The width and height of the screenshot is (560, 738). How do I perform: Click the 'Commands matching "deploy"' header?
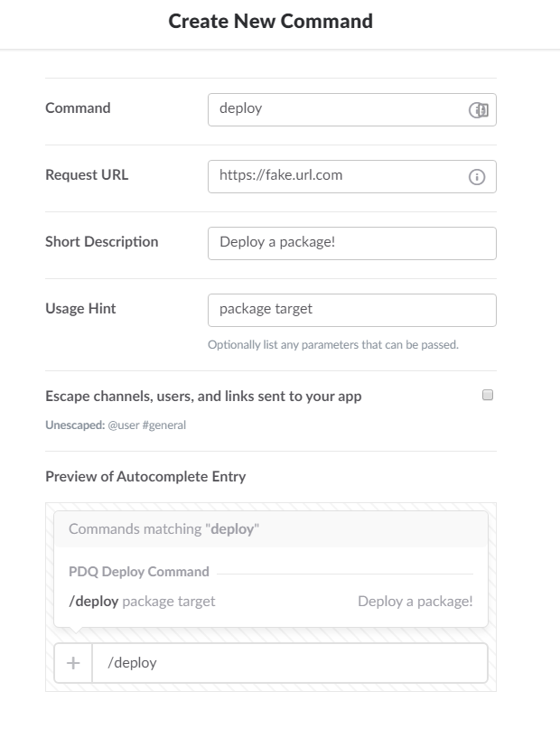point(163,529)
